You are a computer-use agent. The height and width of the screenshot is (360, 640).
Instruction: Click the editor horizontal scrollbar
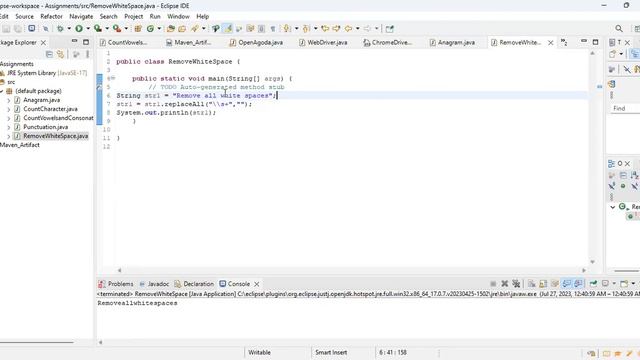pyautogui.click(x=351, y=270)
